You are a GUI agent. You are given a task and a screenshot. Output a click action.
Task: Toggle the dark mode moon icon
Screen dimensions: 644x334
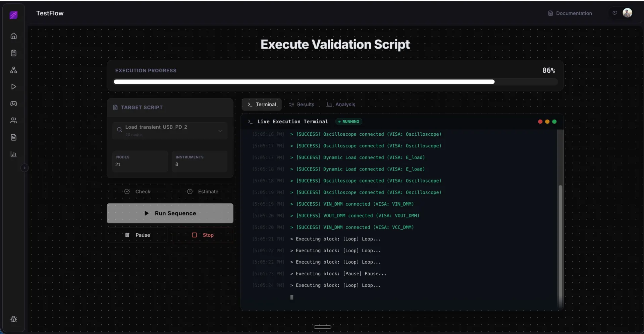pyautogui.click(x=614, y=13)
